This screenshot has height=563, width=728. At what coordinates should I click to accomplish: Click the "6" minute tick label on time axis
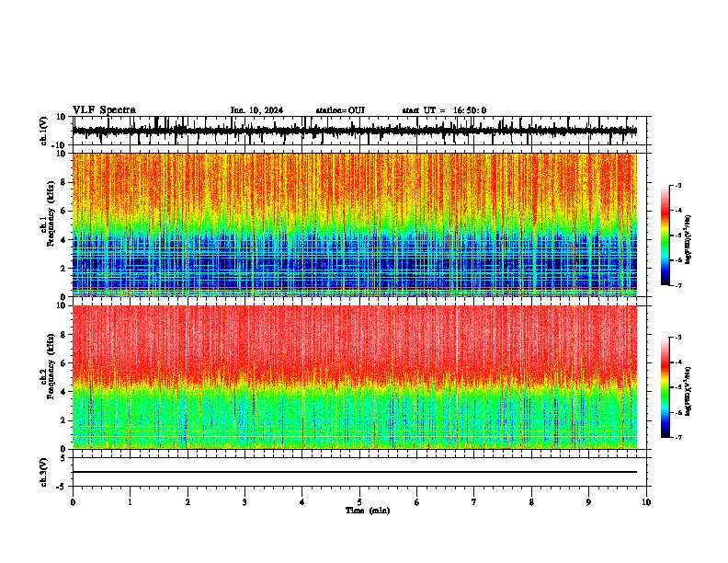(417, 502)
